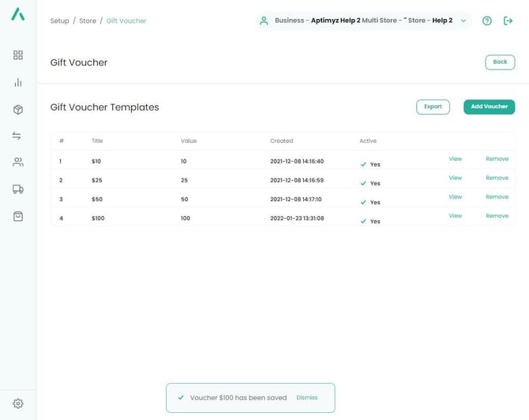
Task: View the $10 gift voucher
Action: (455, 159)
